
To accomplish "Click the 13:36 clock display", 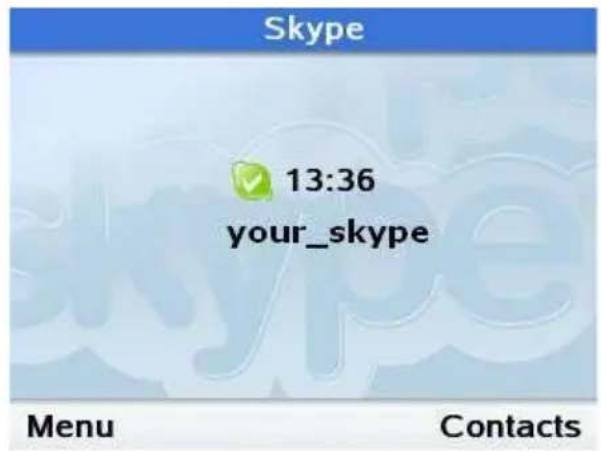I will tap(330, 180).
